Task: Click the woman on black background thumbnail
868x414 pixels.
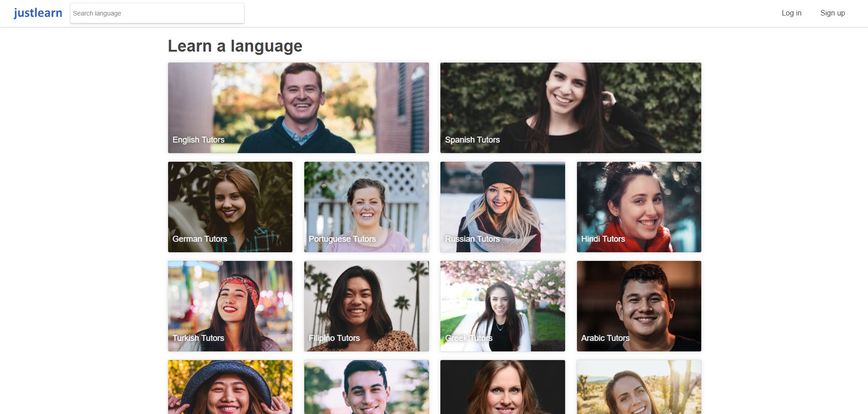Action: (x=503, y=387)
